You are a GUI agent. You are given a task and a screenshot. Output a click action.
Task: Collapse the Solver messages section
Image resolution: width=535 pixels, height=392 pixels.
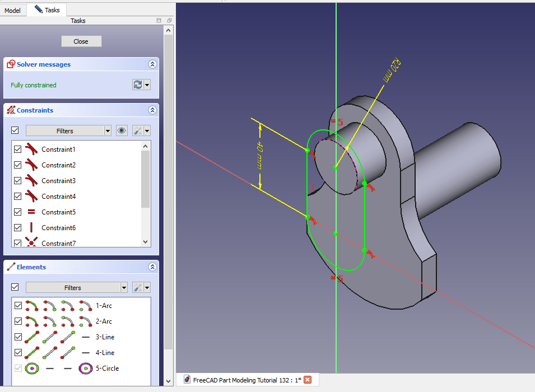click(152, 64)
